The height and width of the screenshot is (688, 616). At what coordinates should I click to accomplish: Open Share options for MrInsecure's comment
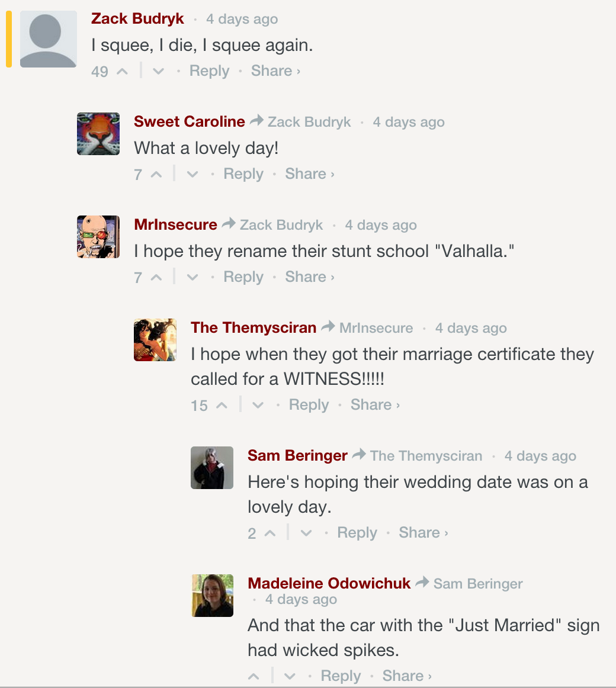pos(309,277)
